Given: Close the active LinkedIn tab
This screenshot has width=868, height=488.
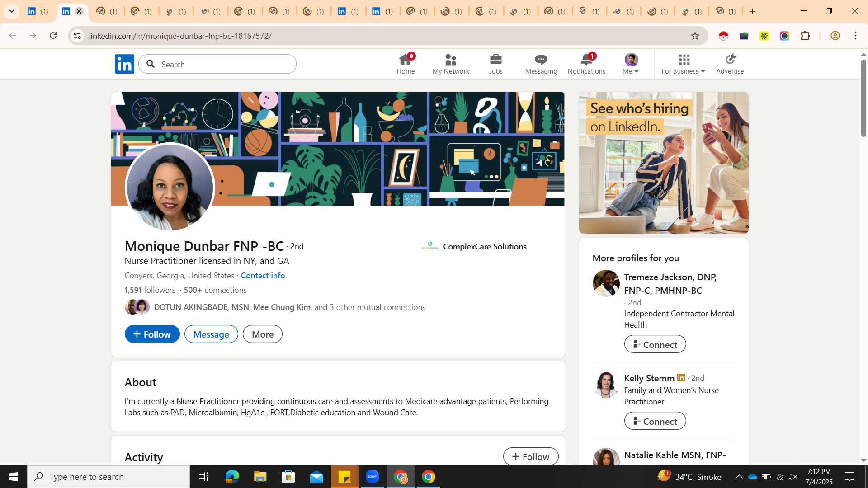Looking at the screenshot, I should point(79,11).
